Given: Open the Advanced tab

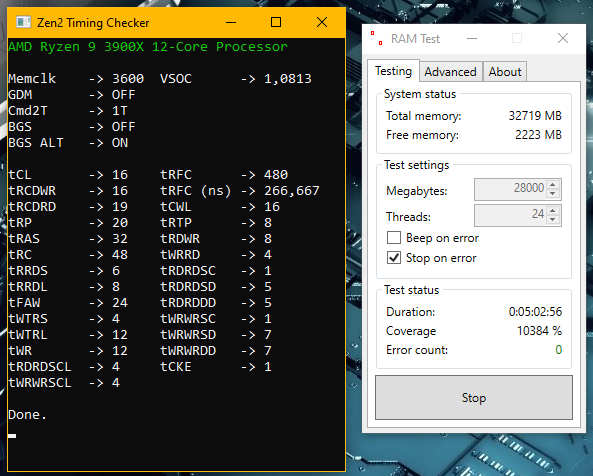Looking at the screenshot, I should pyautogui.click(x=450, y=72).
